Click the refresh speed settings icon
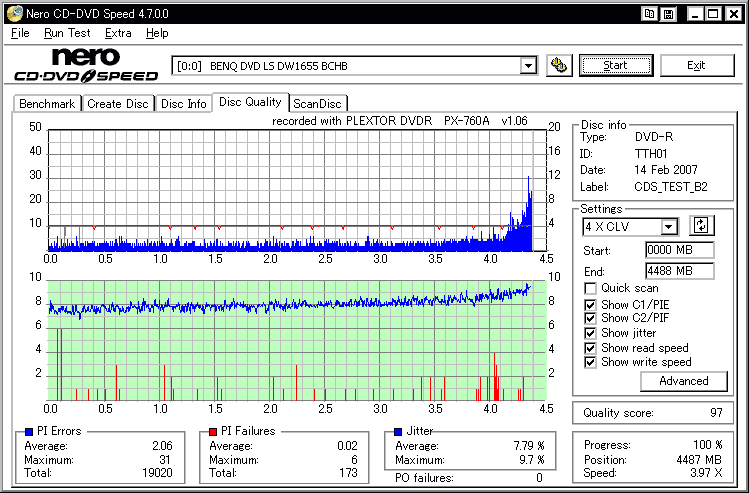Viewport: 749px width, 493px height. pos(701,225)
